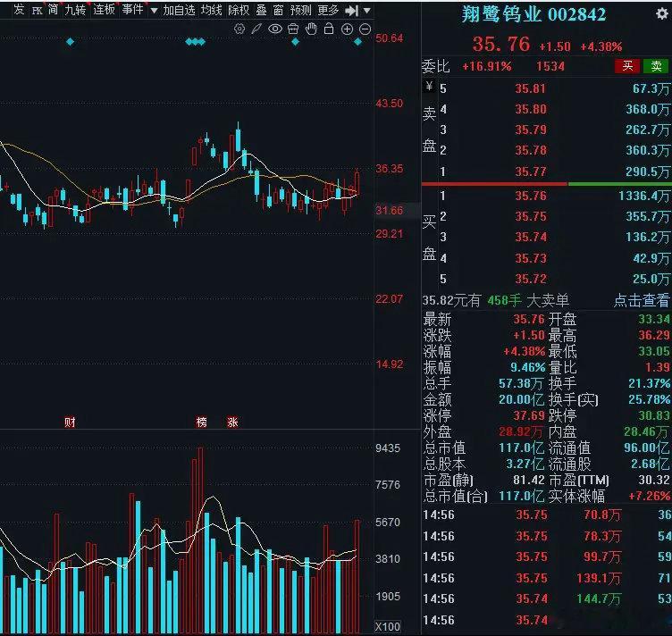Click the 振幅 9.46% value
This screenshot has height=636, width=672.
527,367
